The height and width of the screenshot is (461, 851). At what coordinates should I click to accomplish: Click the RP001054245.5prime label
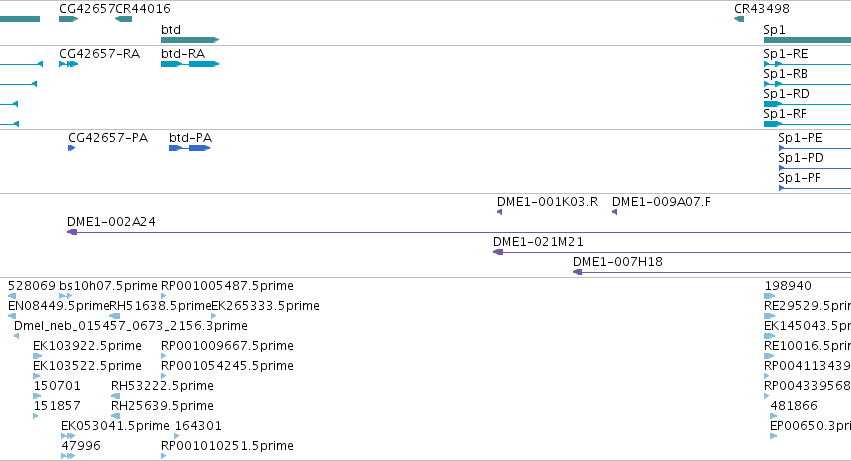pos(227,366)
